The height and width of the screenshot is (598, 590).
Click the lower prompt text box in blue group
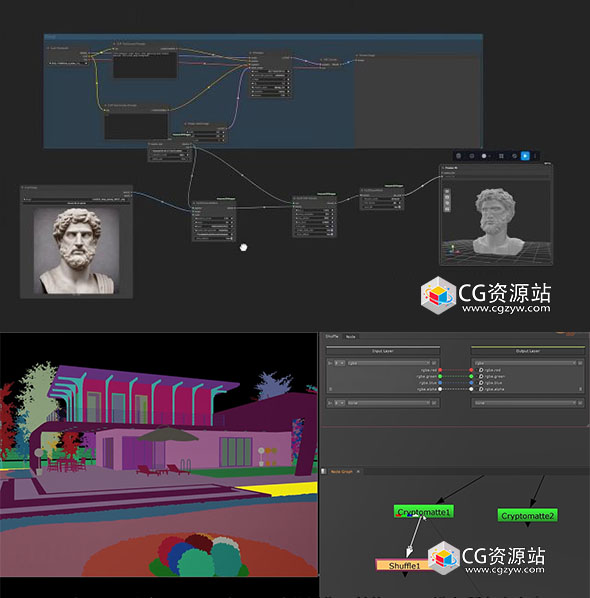pos(136,126)
